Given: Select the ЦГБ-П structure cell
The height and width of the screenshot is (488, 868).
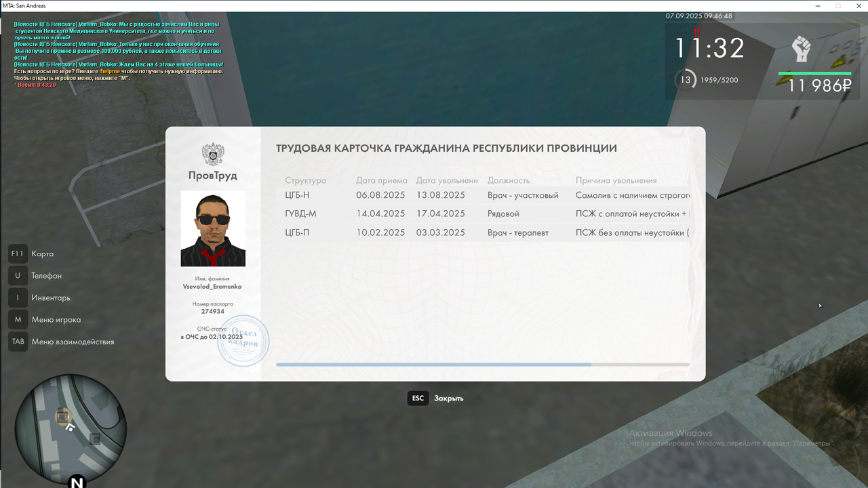Looking at the screenshot, I should tap(297, 232).
